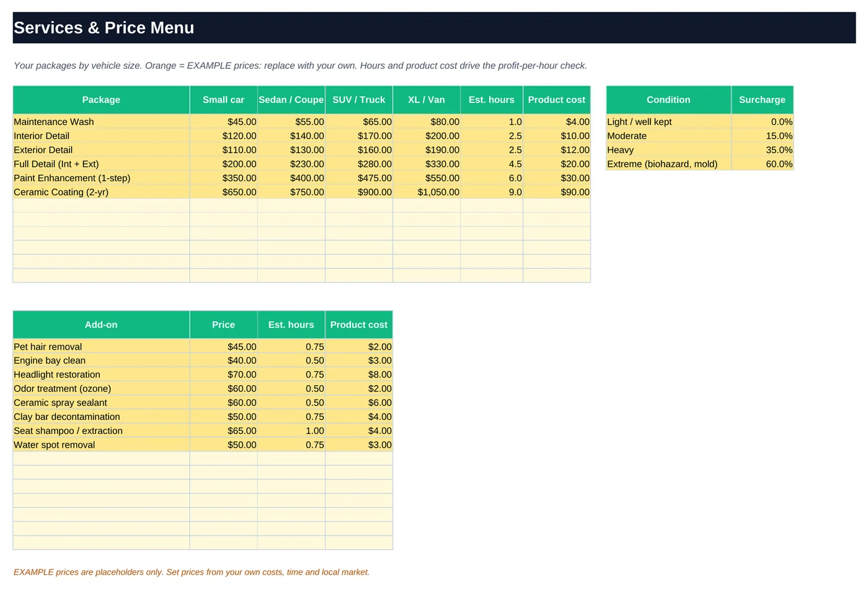The height and width of the screenshot is (589, 868).
Task: Click the orange EXAMPLE prices footnote
Action: click(x=192, y=572)
